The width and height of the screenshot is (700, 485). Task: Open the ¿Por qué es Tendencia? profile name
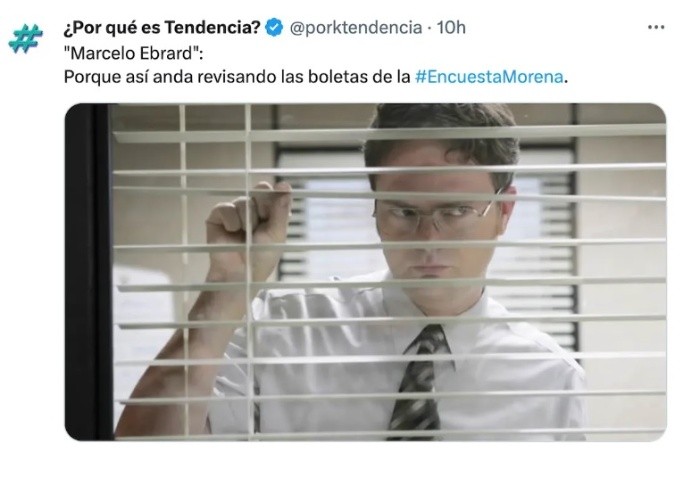(162, 28)
